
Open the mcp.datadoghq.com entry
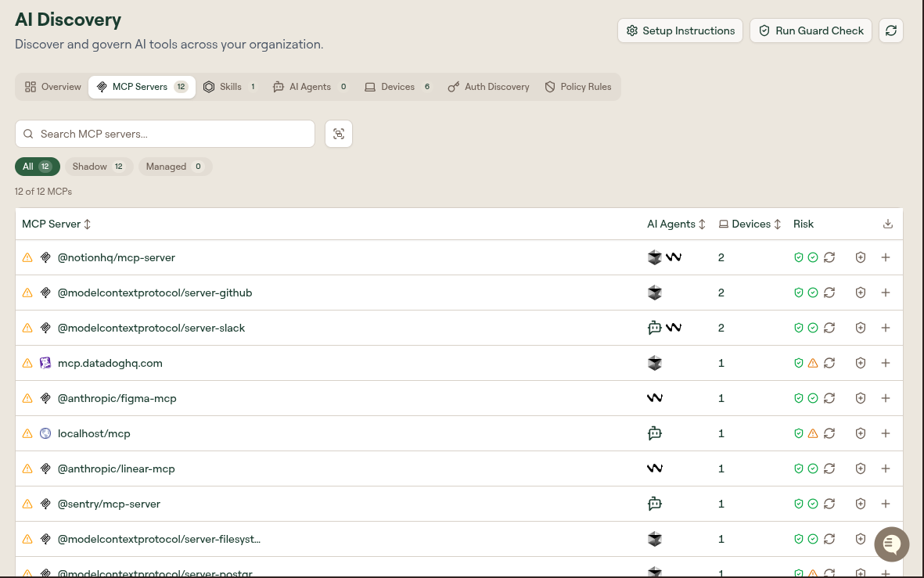point(110,363)
